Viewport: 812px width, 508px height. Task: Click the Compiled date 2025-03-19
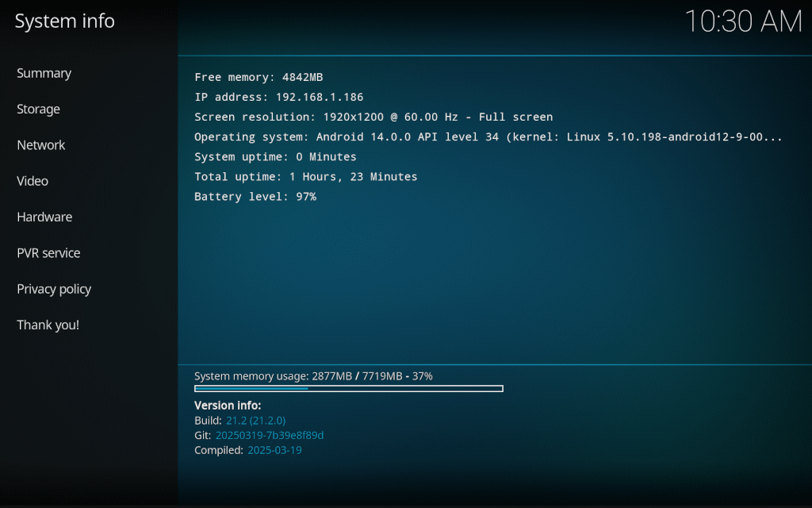274,450
